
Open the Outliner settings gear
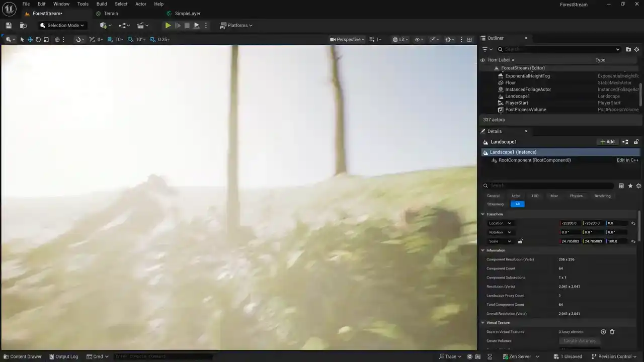tap(636, 49)
